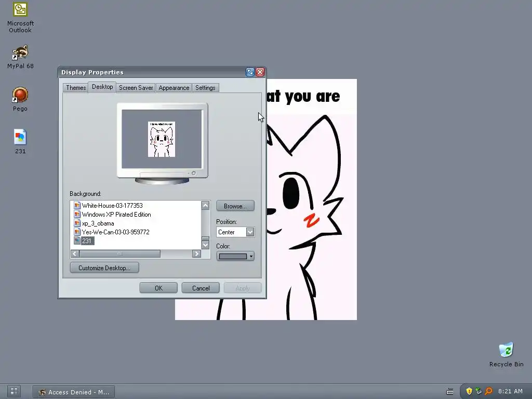Click the Cancel button
Viewport: 532px width, 399px height.
(201, 288)
